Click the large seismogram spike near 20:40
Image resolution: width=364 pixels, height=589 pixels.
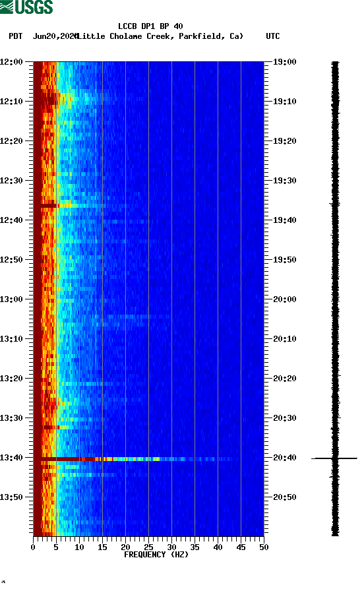pos(334,458)
